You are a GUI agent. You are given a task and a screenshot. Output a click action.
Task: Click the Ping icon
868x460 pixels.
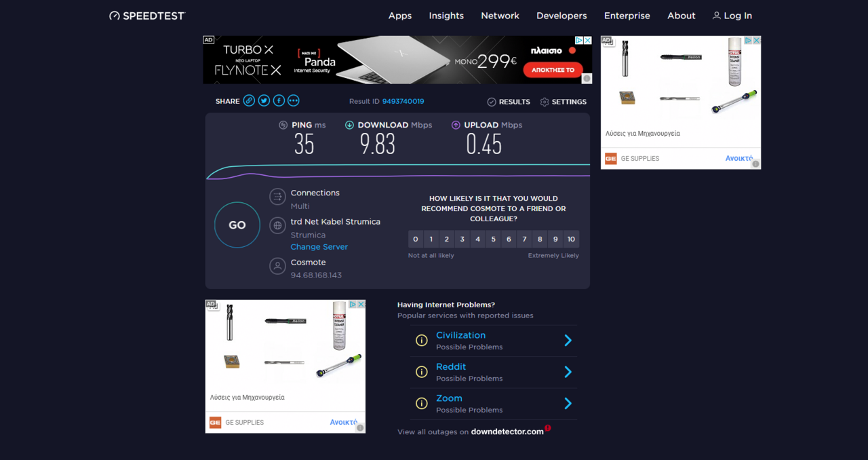(283, 125)
